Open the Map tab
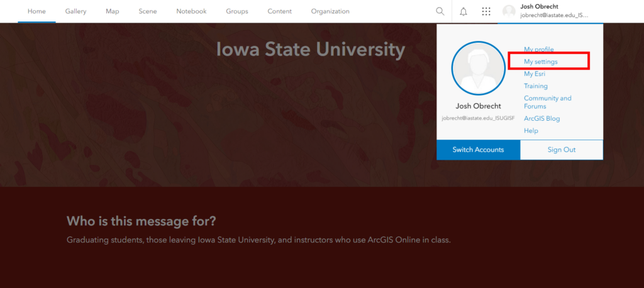The height and width of the screenshot is (288, 644). click(x=112, y=11)
